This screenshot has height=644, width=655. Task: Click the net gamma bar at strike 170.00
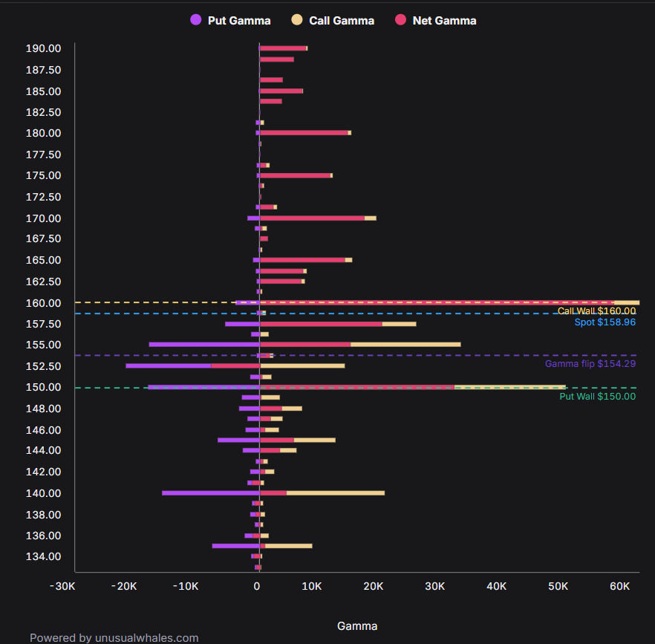click(312, 218)
